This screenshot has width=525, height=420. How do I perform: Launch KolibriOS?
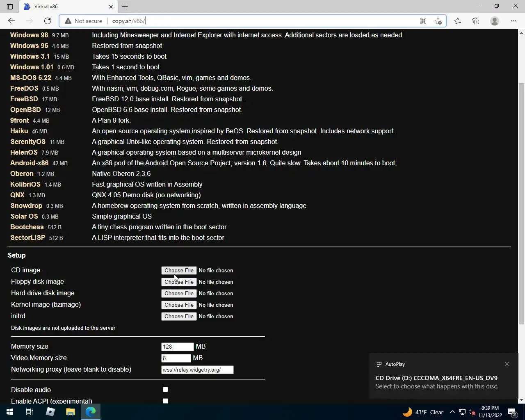coord(25,184)
